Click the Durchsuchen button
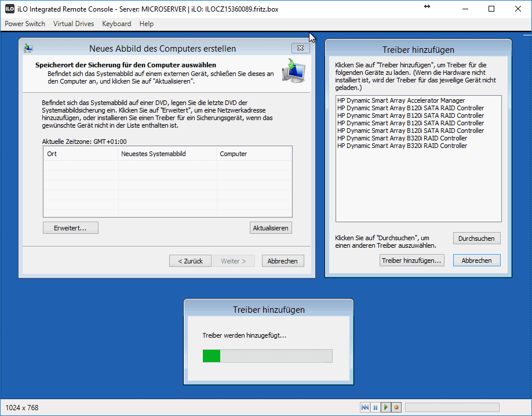 (477, 238)
